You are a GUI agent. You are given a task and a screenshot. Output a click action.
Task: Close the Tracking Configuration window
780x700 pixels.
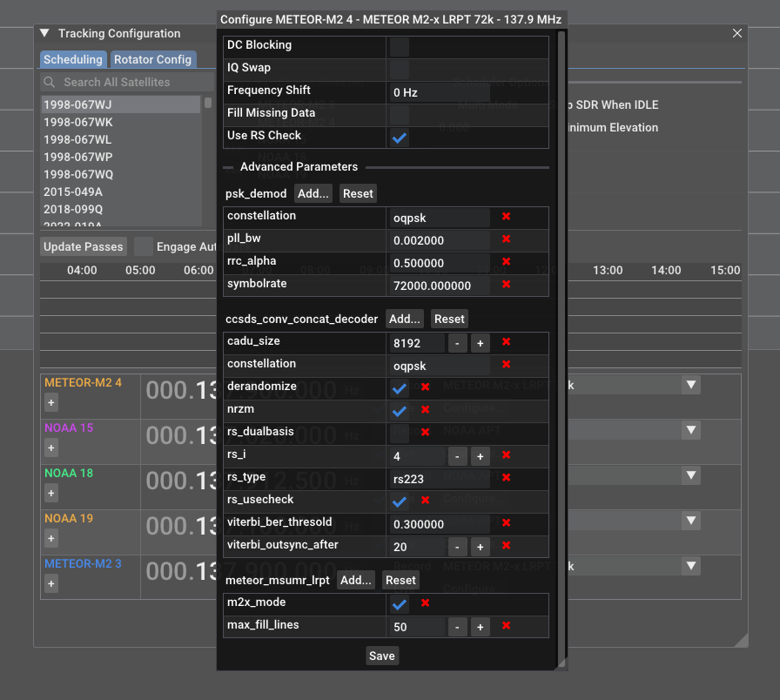pos(737,33)
